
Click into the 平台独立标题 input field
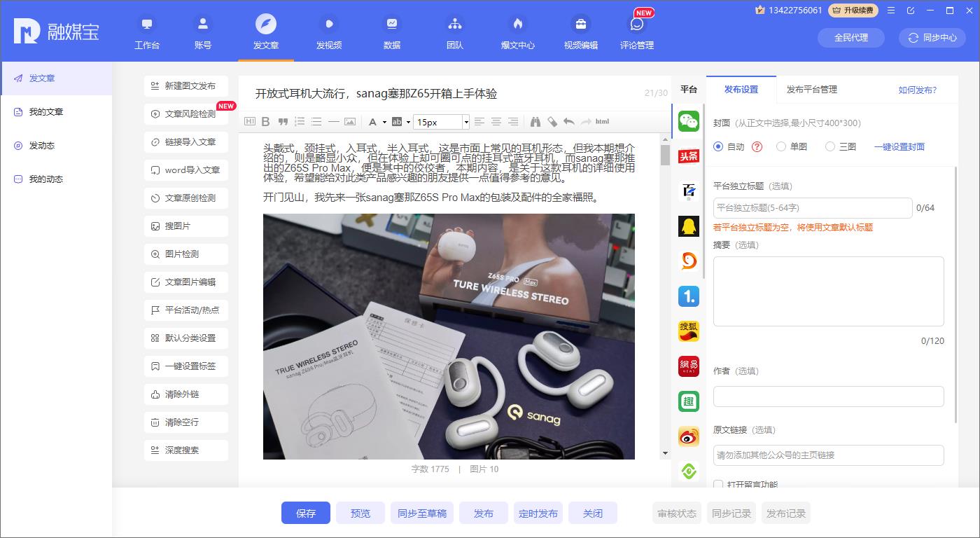(x=813, y=208)
